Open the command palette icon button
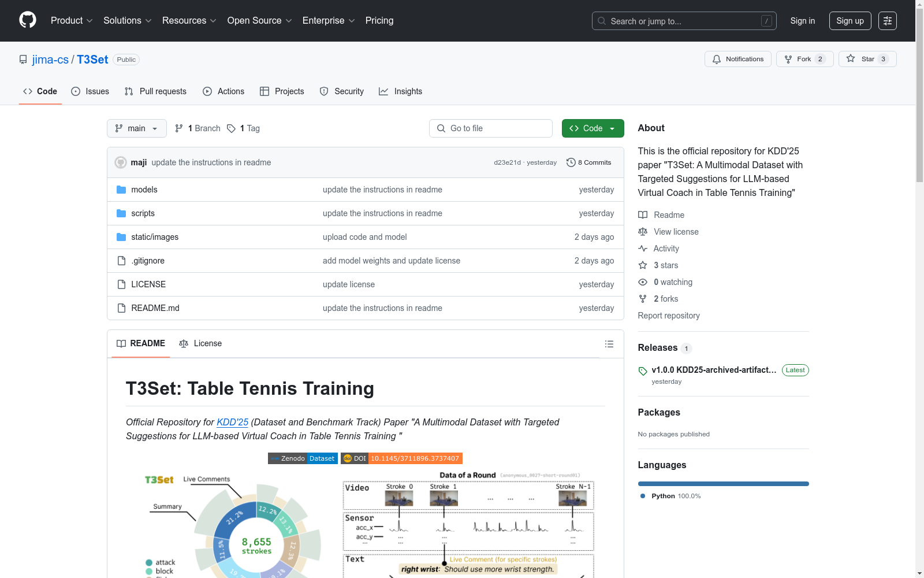 (888, 21)
